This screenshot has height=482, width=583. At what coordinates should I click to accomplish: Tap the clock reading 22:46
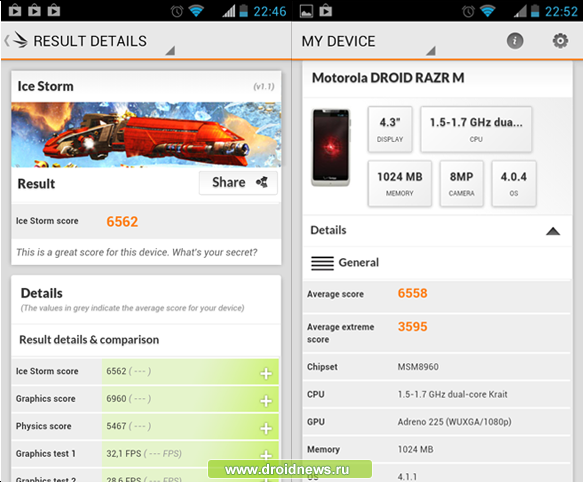click(x=270, y=11)
